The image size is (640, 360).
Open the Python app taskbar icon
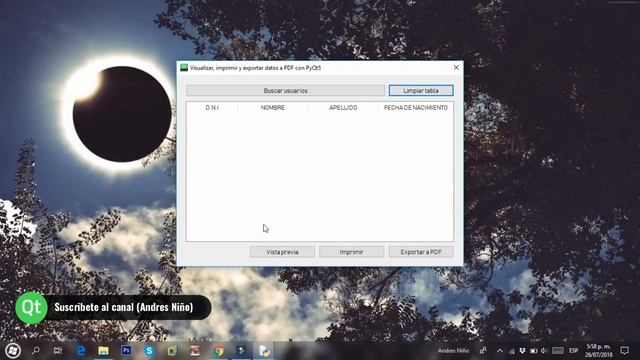tap(264, 351)
